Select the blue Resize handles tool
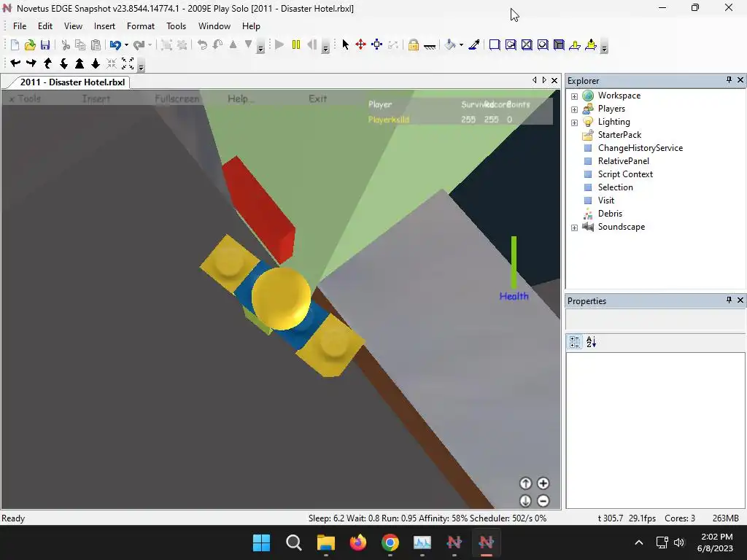747x560 pixels. point(377,44)
